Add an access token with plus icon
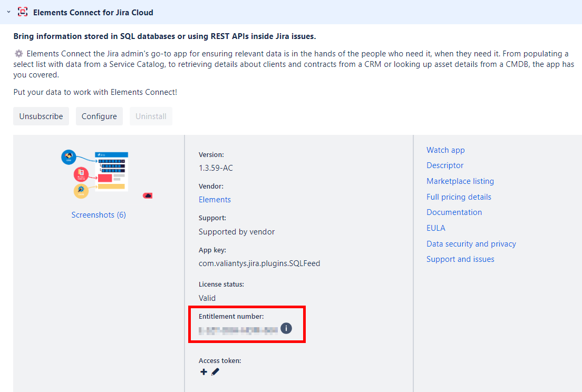This screenshot has width=582, height=392. point(203,372)
